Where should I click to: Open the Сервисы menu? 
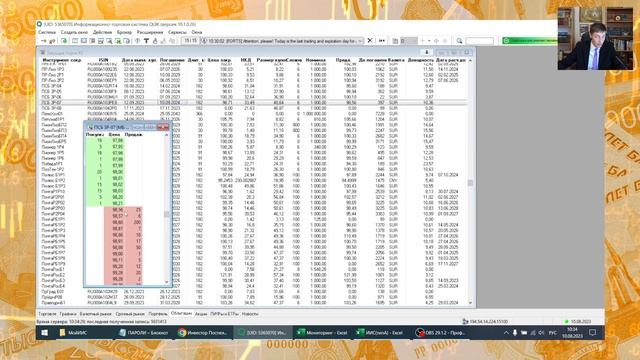click(177, 32)
